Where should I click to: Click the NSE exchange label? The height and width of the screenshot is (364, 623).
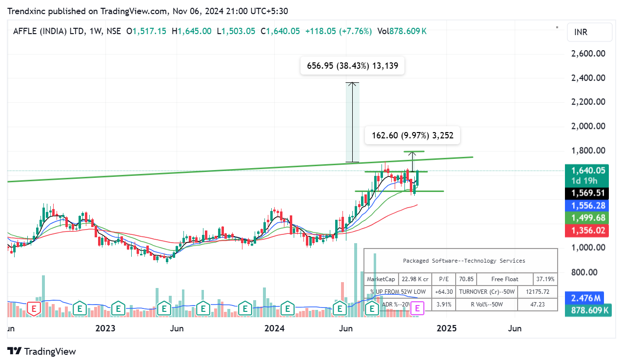point(114,31)
